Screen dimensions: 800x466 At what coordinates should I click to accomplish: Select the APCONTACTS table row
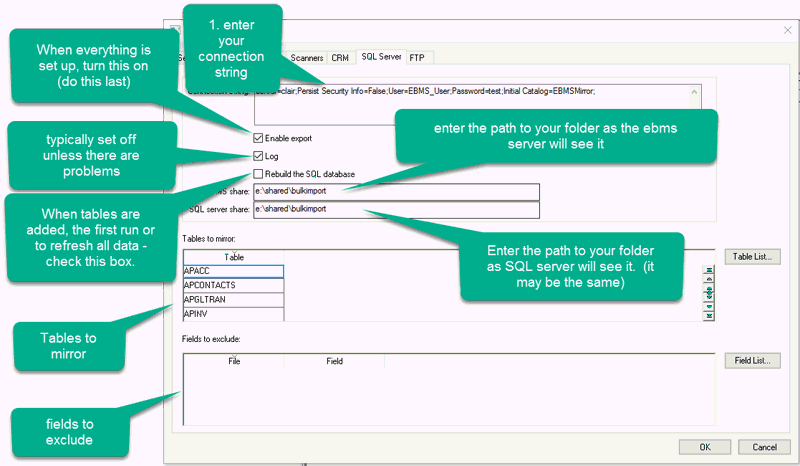pyautogui.click(x=234, y=285)
